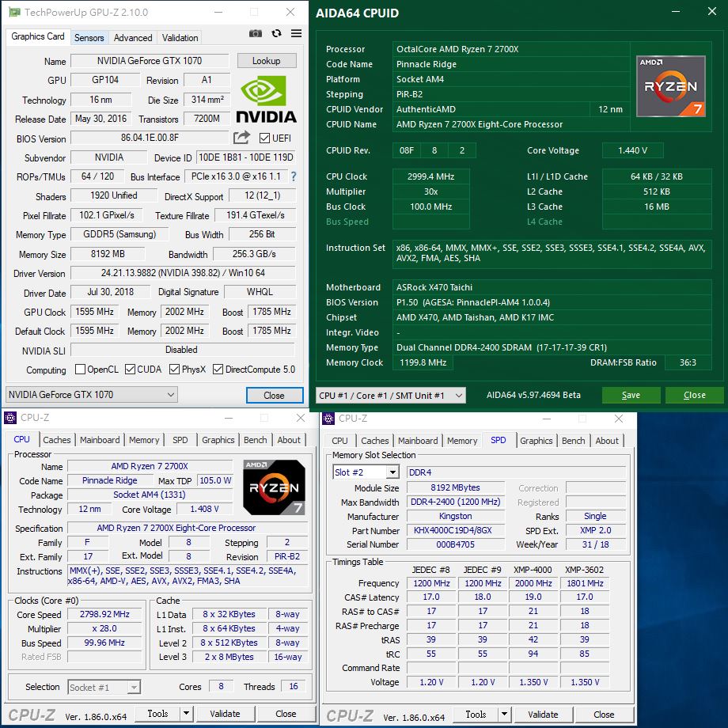Click the Lookup button in GPU-Z
Viewport: 728px width, 728px height.
tap(267, 60)
